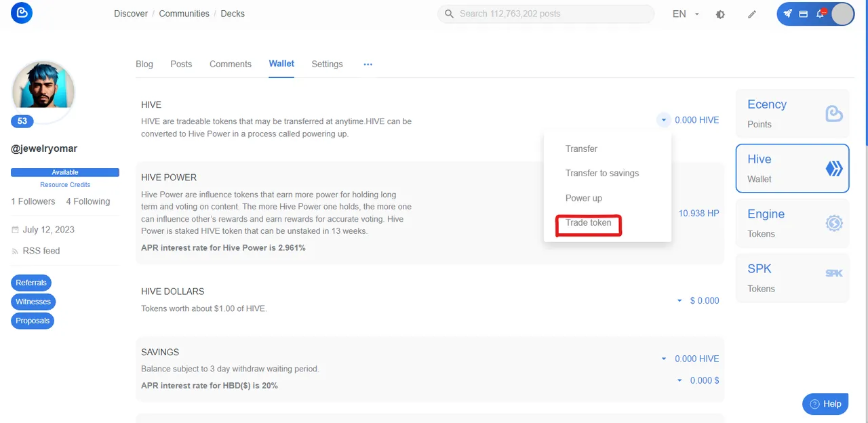This screenshot has width=868, height=423.
Task: Click the July 12, 2023 join date
Action: click(x=49, y=230)
